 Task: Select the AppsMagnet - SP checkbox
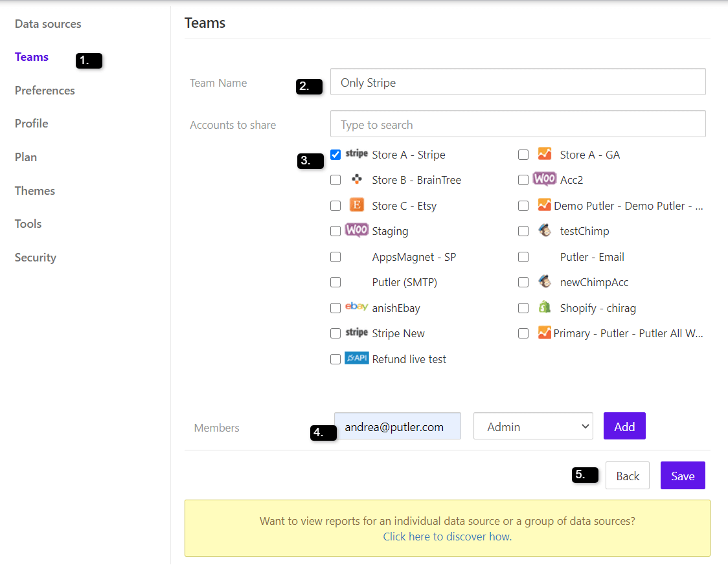pos(336,257)
